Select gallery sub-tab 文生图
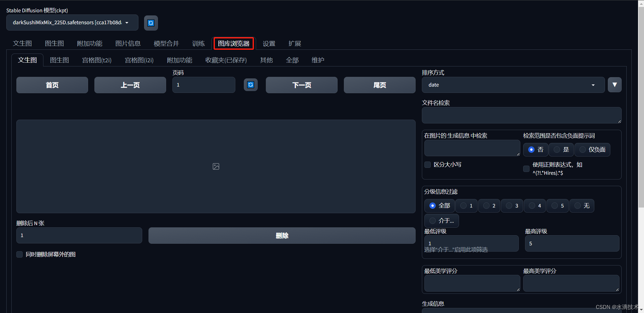 tap(27, 60)
